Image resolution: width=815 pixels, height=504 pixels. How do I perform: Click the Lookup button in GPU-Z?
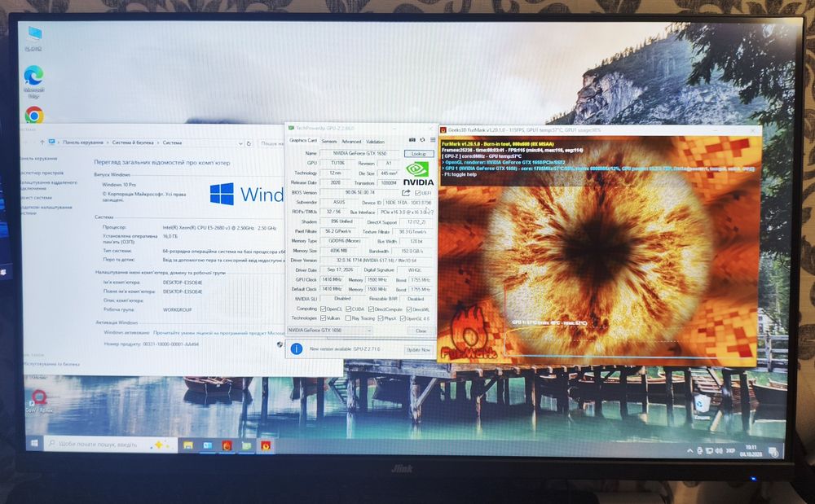418,154
